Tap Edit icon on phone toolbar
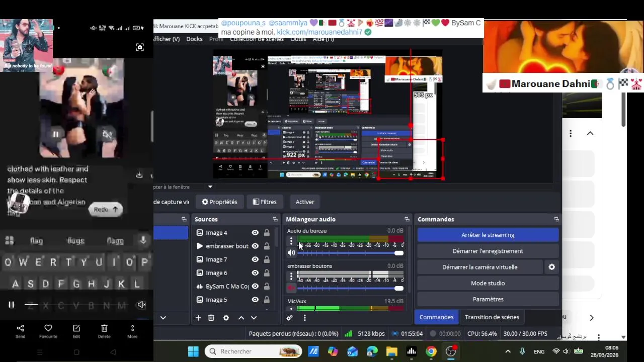Viewport: 644px width, 362px height. click(x=76, y=331)
